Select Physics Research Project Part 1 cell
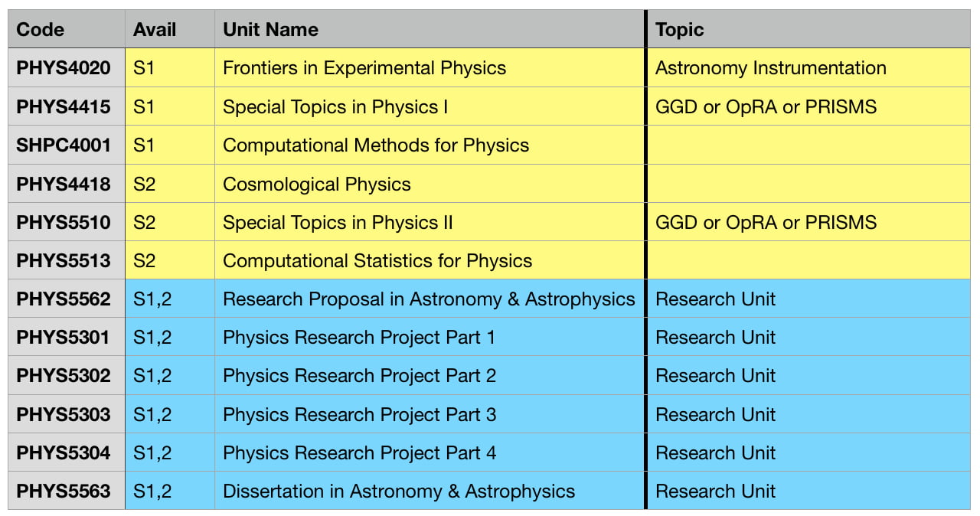The width and height of the screenshot is (980, 516). click(359, 338)
